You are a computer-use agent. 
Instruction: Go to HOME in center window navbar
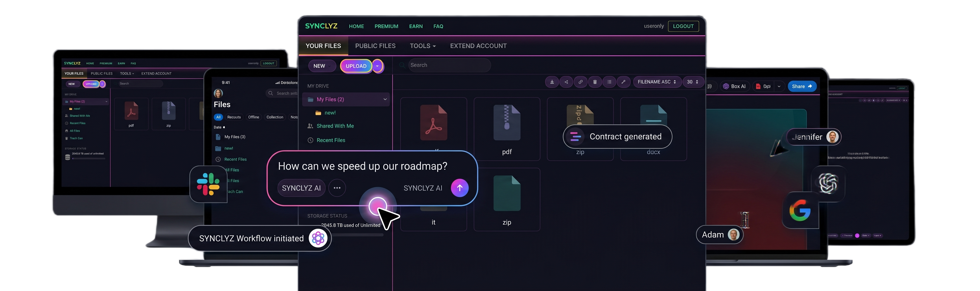click(356, 26)
